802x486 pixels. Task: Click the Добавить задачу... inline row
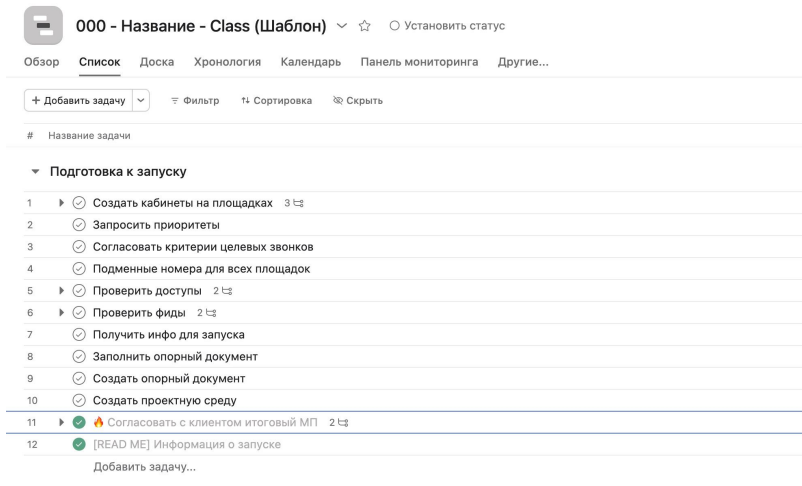[x=144, y=467]
